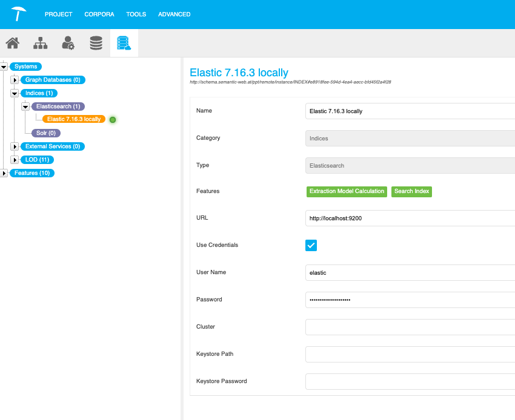The width and height of the screenshot is (515, 420).
Task: Open the user administration icon
Action: point(68,42)
